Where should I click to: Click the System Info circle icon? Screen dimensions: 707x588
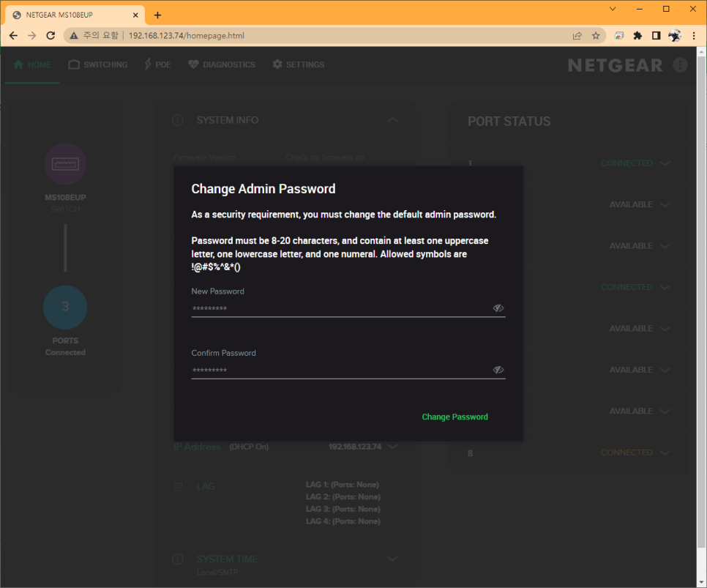click(178, 120)
